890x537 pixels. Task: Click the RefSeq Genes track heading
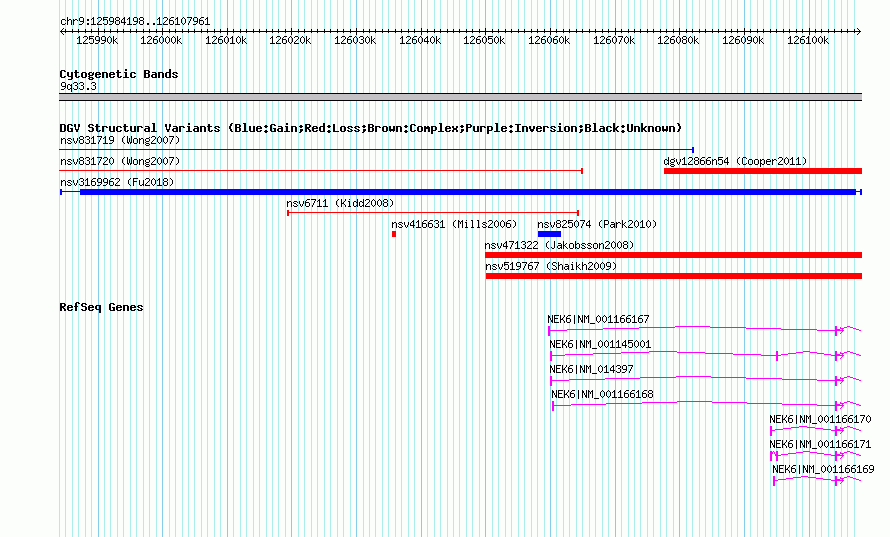[x=101, y=307]
